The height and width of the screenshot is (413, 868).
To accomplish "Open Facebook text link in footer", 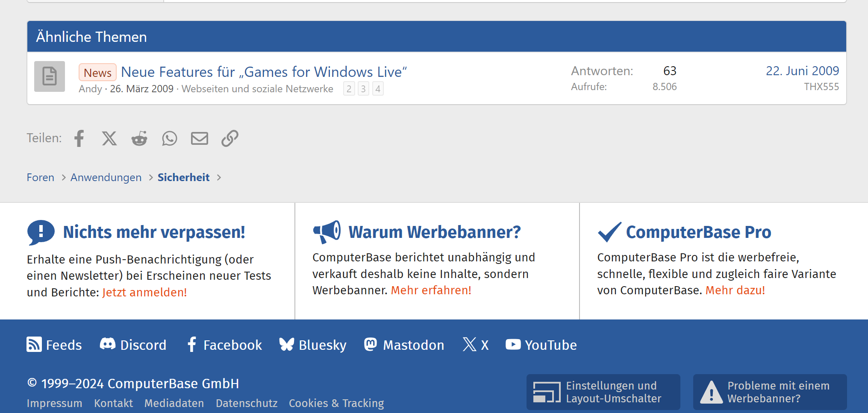I will click(232, 345).
